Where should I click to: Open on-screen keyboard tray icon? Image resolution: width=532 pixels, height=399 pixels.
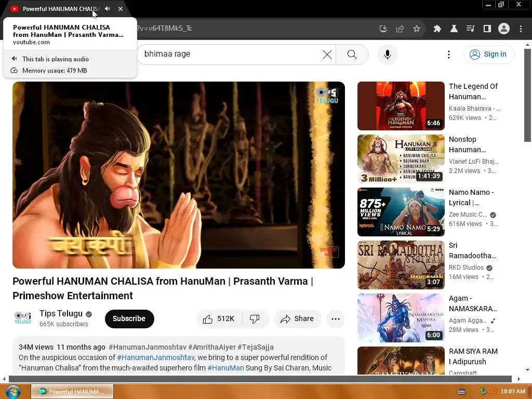point(461,392)
